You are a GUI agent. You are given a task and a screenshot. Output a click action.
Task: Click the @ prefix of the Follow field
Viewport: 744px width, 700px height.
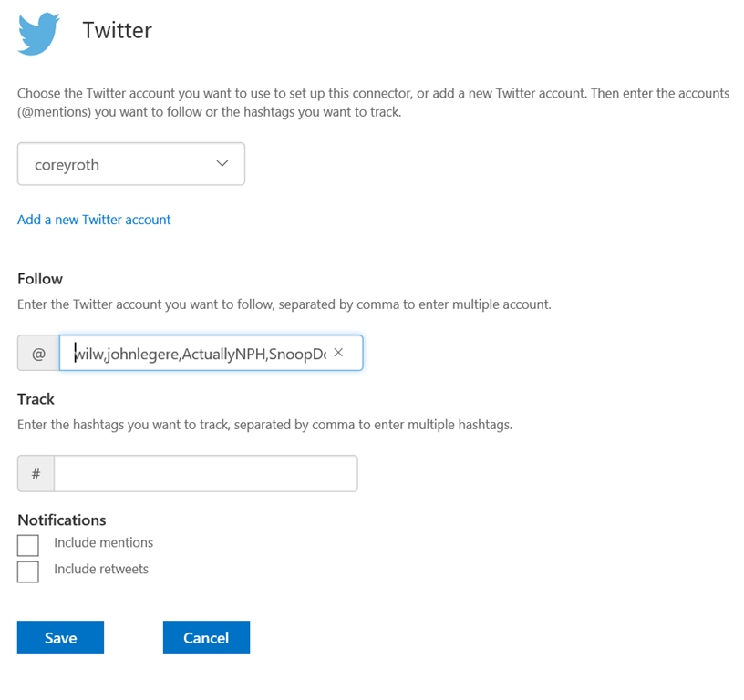38,354
